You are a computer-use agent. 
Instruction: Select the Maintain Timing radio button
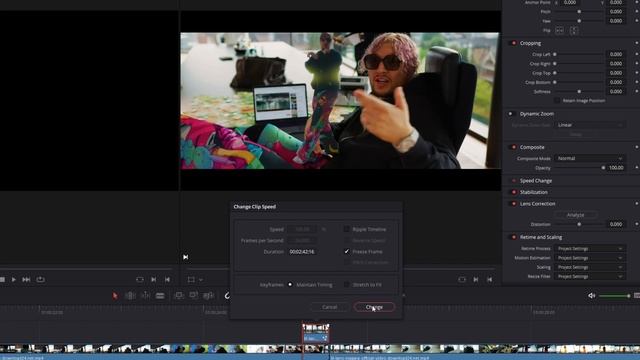290,284
